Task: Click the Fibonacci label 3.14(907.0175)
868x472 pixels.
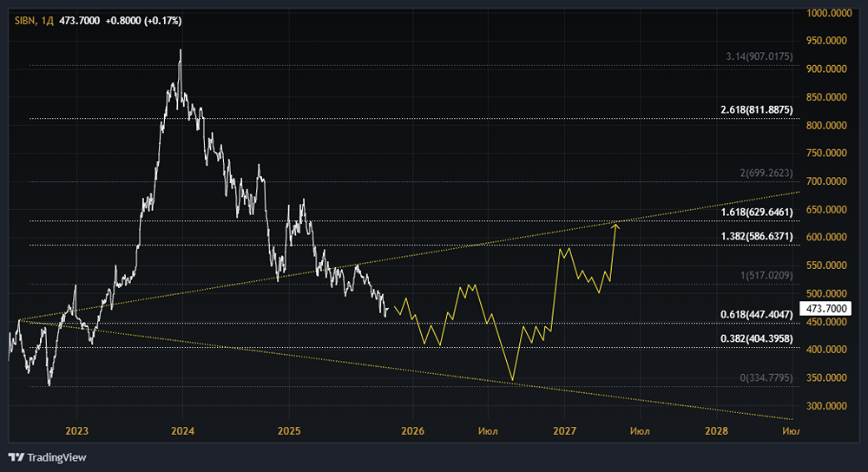Action: [759, 56]
